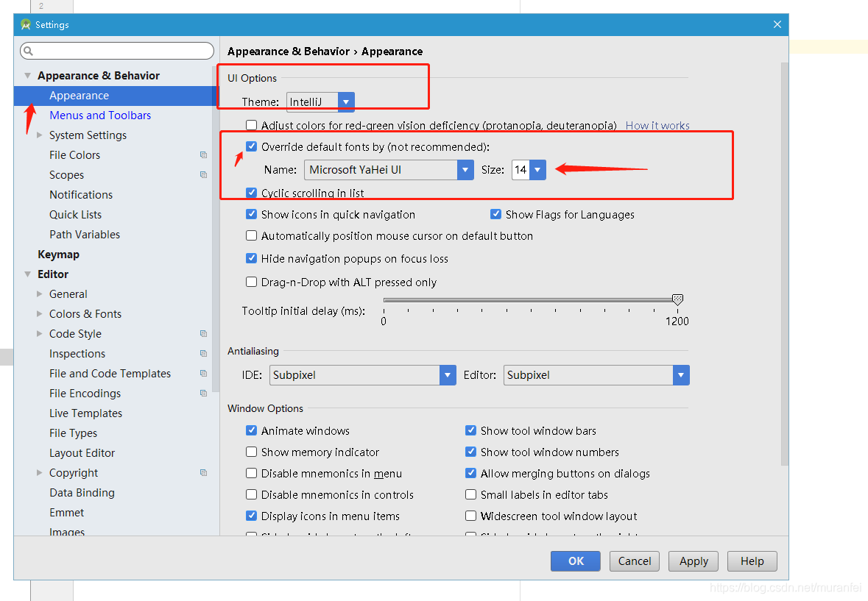Click the Tooltip initial delay slider handle
Image resolution: width=868 pixels, height=601 pixels.
pyautogui.click(x=677, y=299)
